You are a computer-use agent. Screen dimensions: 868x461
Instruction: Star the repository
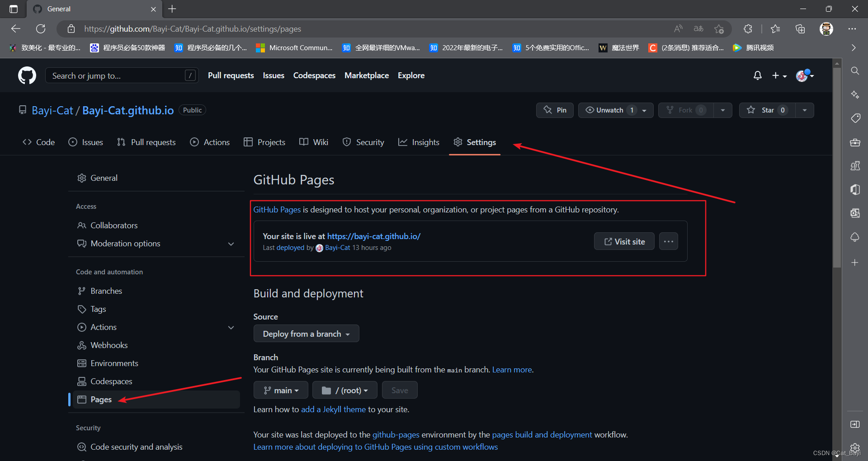(x=767, y=110)
